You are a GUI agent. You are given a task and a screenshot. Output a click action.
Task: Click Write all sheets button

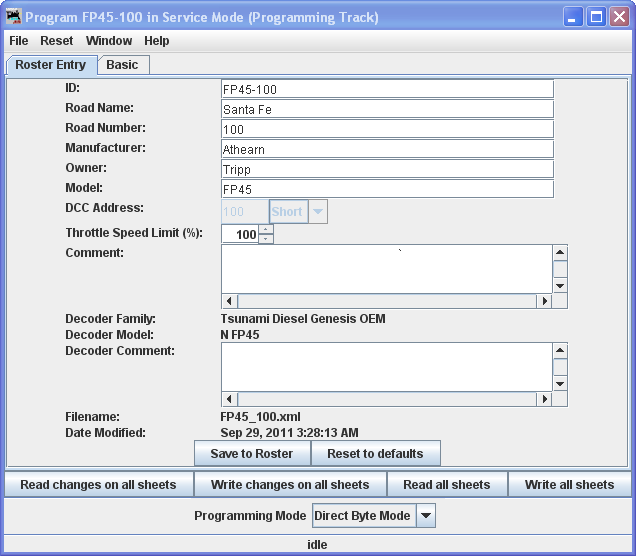(x=569, y=485)
